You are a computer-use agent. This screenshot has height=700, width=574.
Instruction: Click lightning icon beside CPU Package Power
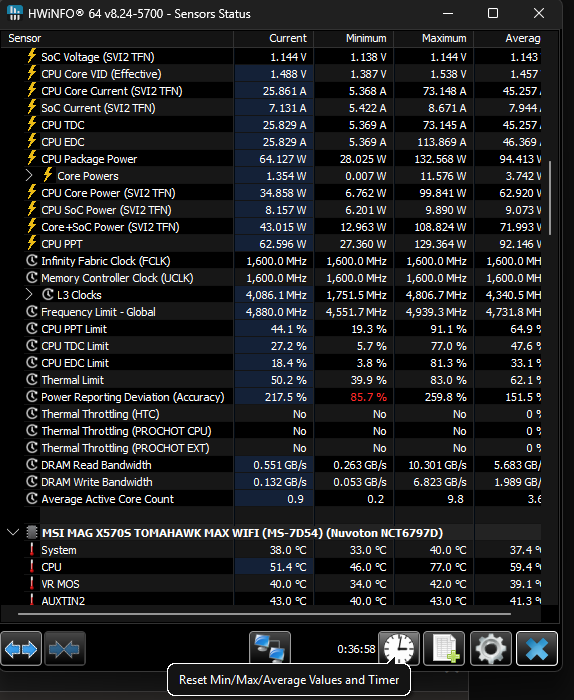(x=32, y=158)
